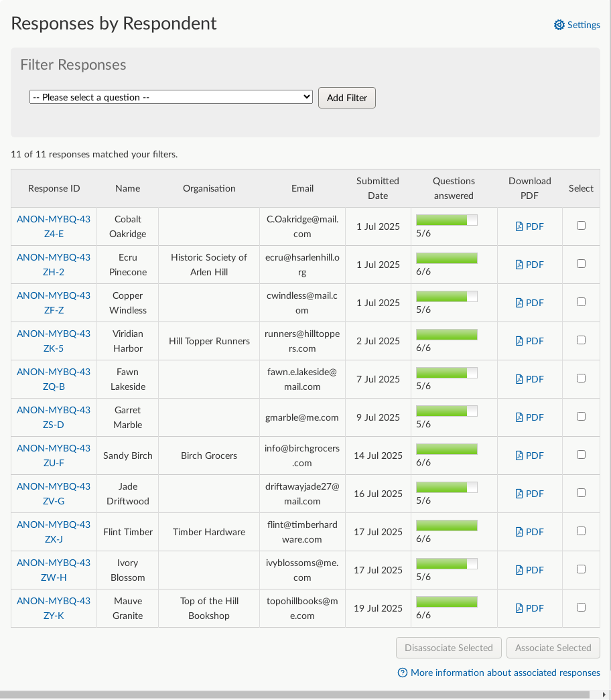The width and height of the screenshot is (611, 700).
Task: Select the Ecru Pinecone row checkbox
Action: coord(581,264)
